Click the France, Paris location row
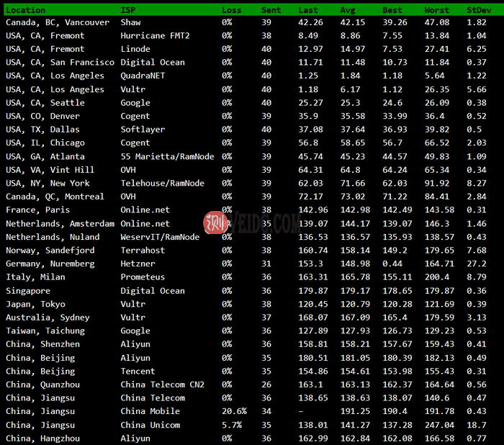This screenshot has width=504, height=445. point(37,210)
